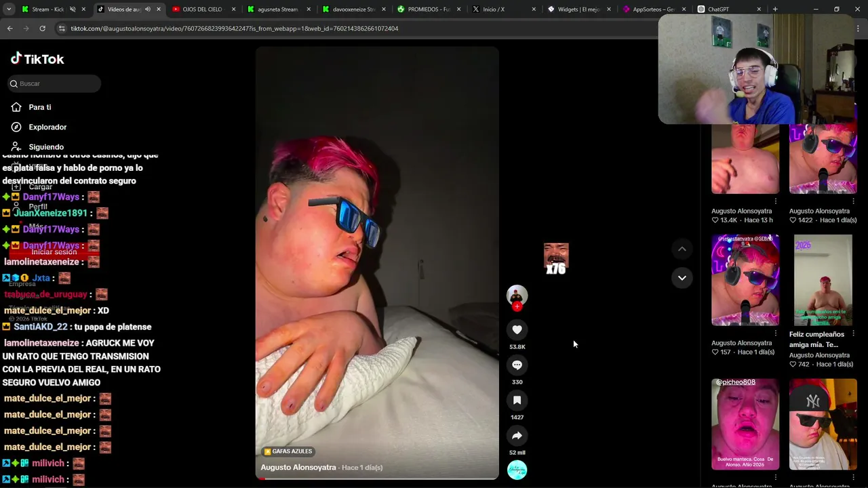Screen dimensions: 868x488
Task: Open more options for the 13.4K likes video
Action: pyautogui.click(x=776, y=201)
